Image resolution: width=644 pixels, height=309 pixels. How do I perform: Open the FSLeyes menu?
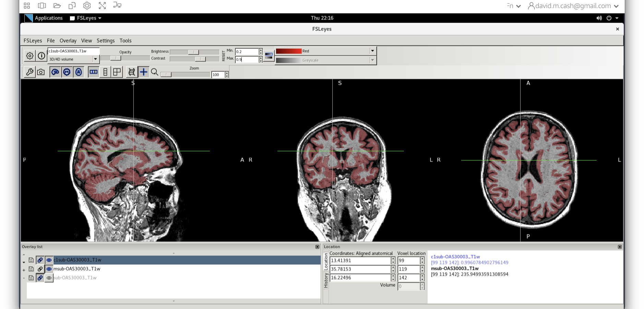pyautogui.click(x=33, y=41)
